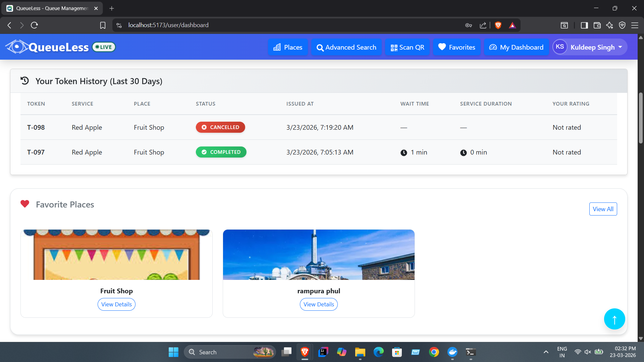Bookmark this page
Screen dimensions: 644x362
tap(103, 25)
